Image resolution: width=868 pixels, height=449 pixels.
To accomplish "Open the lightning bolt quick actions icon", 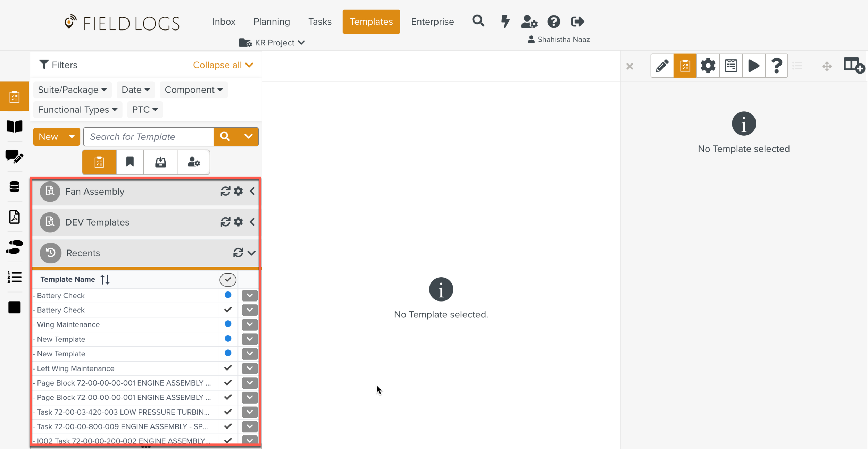I will pos(505,22).
